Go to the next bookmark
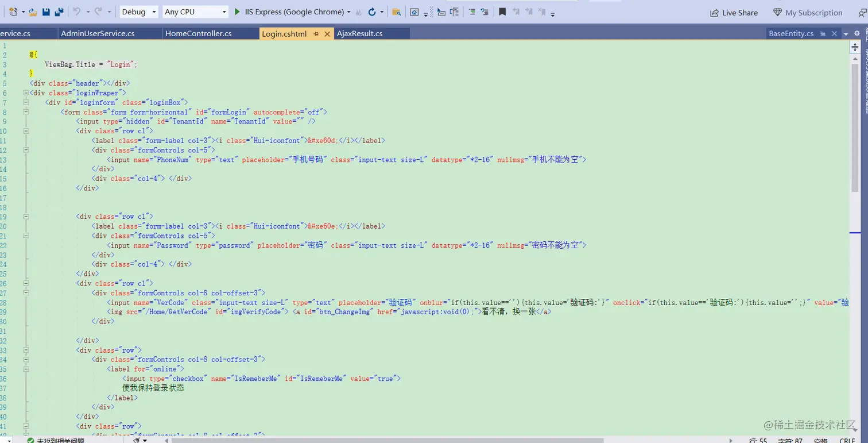This screenshot has width=868, height=443. pyautogui.click(x=529, y=11)
